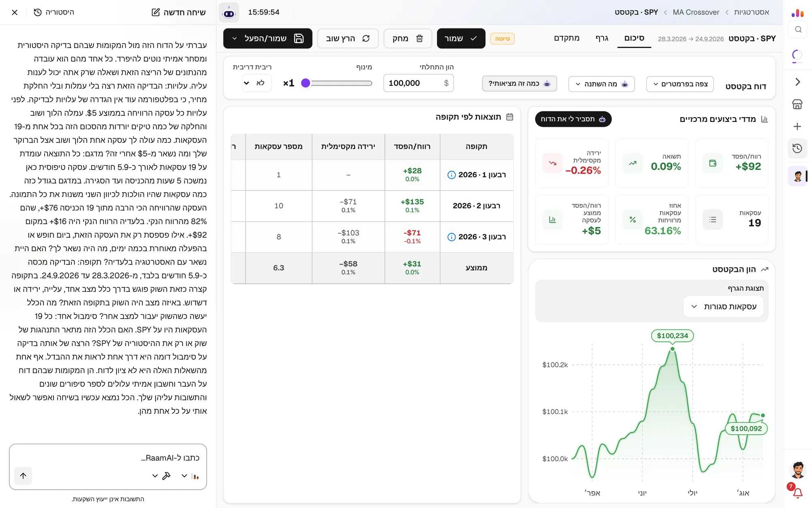Open the tools hammer dropdown in chat box
The width and height of the screenshot is (812, 508).
(160, 476)
